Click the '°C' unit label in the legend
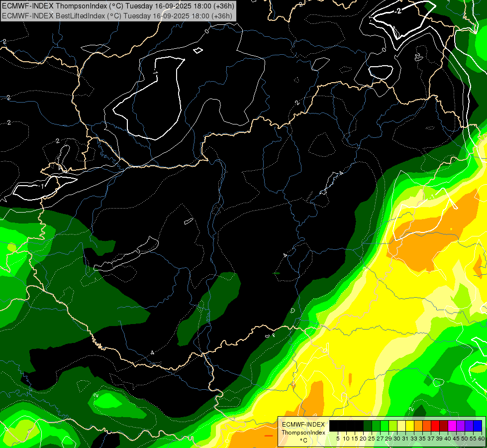 [303, 440]
